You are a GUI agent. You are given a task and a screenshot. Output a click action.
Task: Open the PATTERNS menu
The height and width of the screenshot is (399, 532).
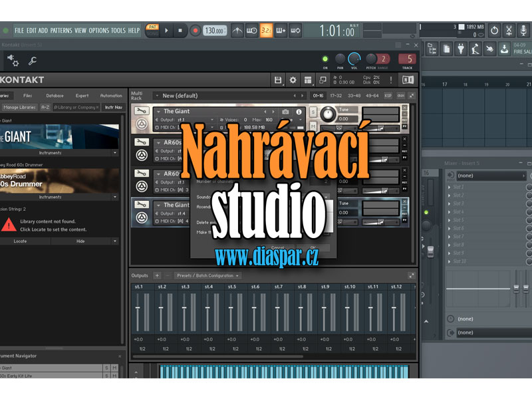pyautogui.click(x=61, y=31)
